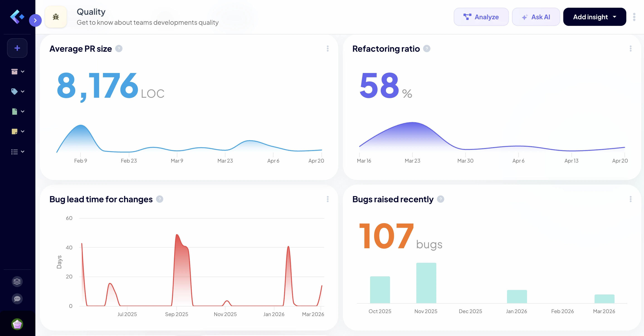
Task: Expand chevron next to the document icon
Action: pyautogui.click(x=23, y=112)
